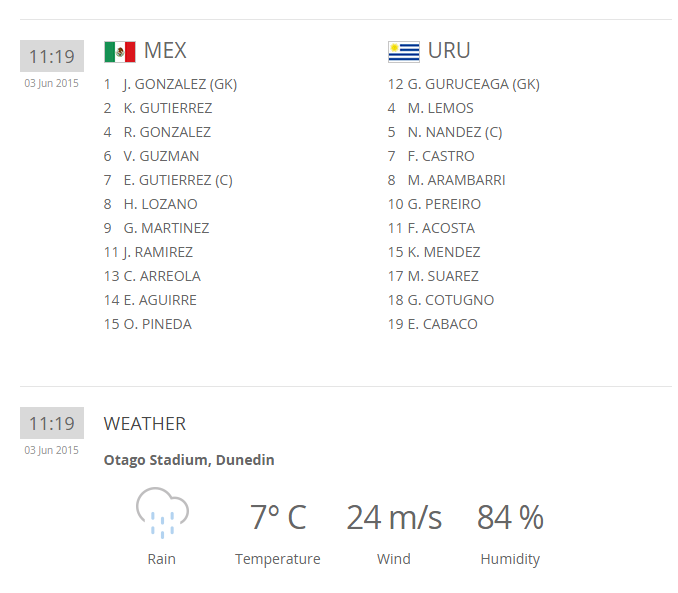Click the 7° C temperature value
The image size is (678, 593).
[278, 518]
